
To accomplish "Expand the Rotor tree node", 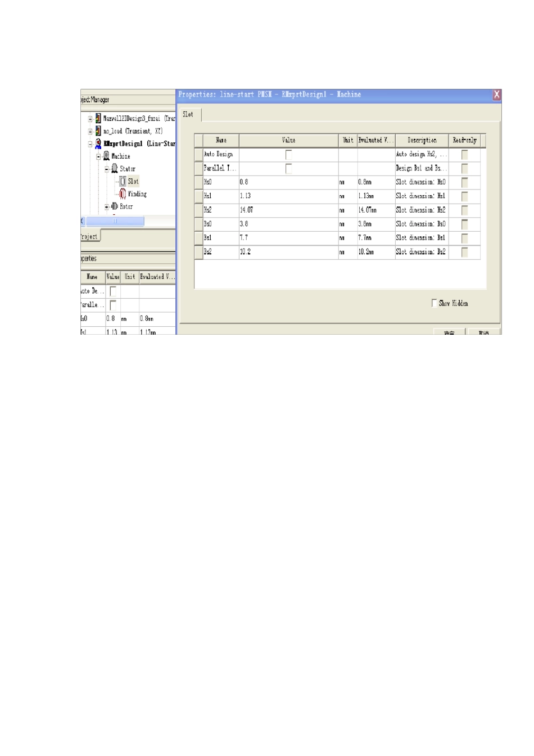I will coord(107,207).
